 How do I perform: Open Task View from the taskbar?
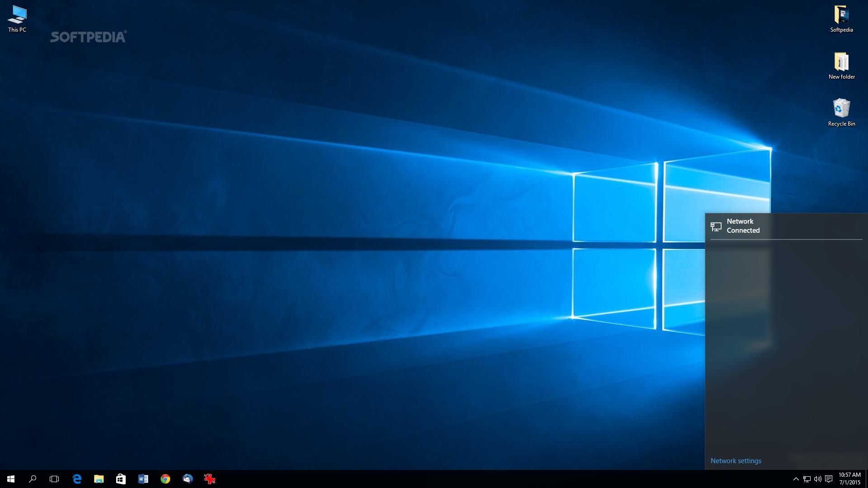point(54,479)
